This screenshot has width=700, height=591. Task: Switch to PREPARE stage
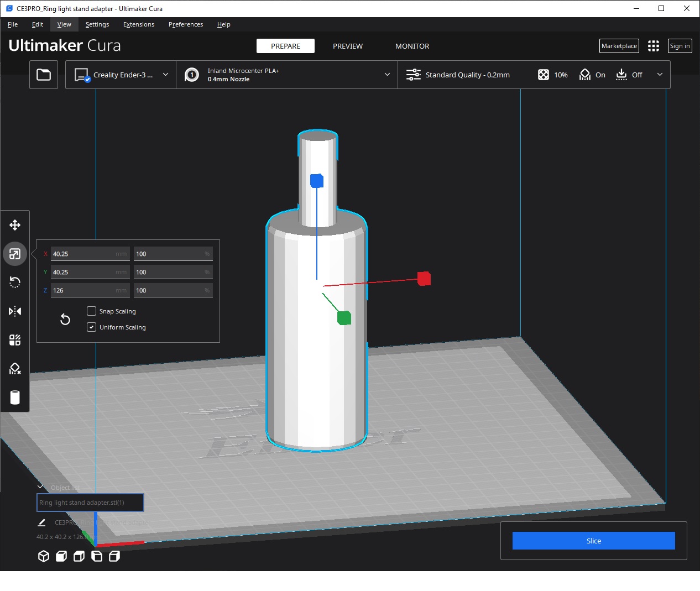click(x=285, y=46)
